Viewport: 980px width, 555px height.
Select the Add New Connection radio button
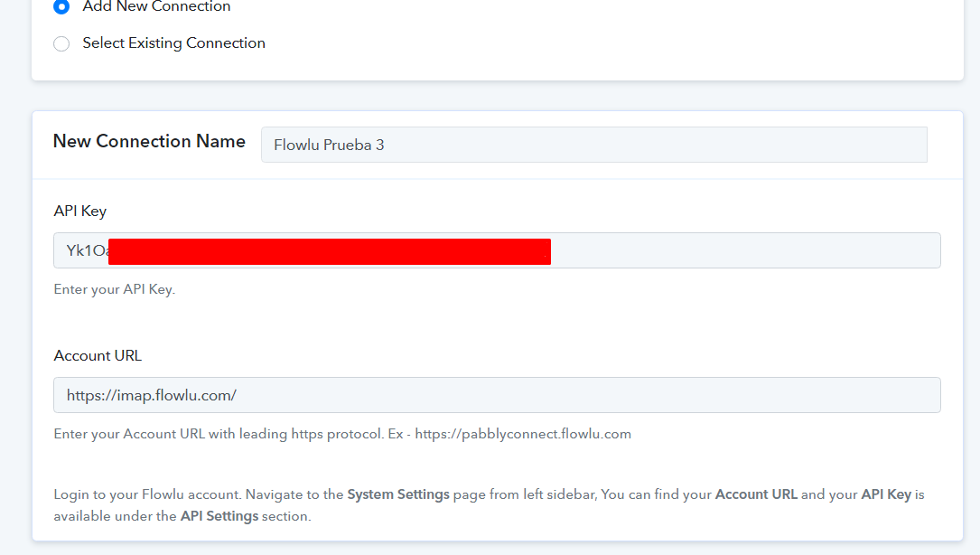coord(61,6)
